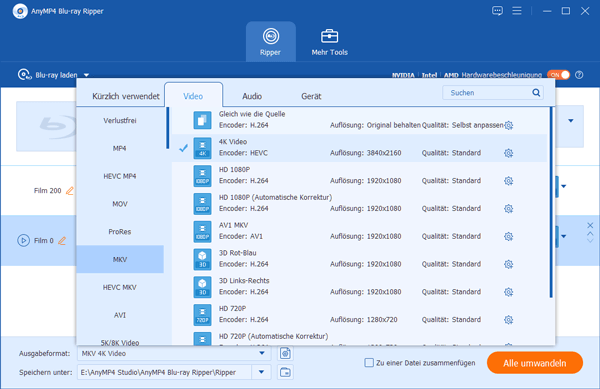Viewport: 600px width, 389px height.
Task: Select the HEVC MP4 format category
Action: click(120, 176)
